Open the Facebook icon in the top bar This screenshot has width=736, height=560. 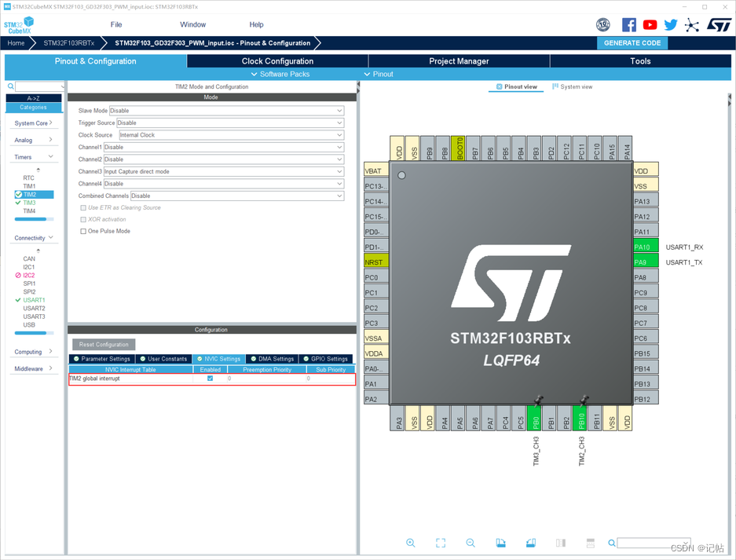628,24
